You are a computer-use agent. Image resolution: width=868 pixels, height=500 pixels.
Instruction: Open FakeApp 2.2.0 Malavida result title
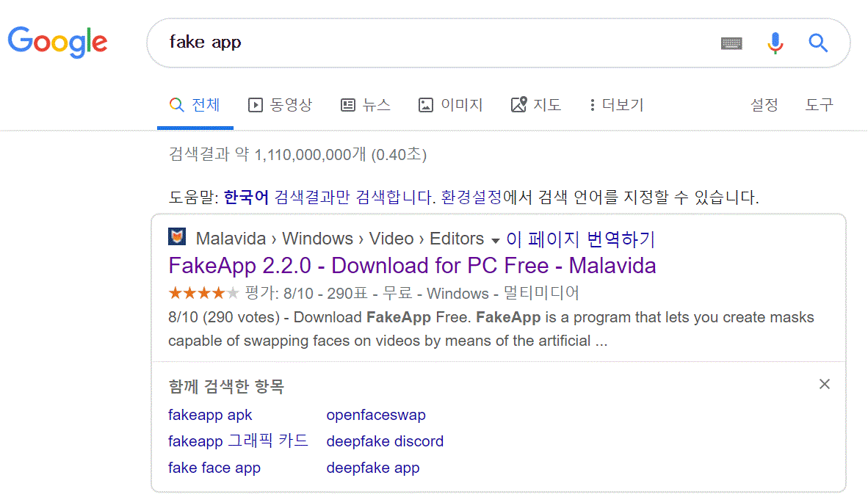click(x=412, y=266)
